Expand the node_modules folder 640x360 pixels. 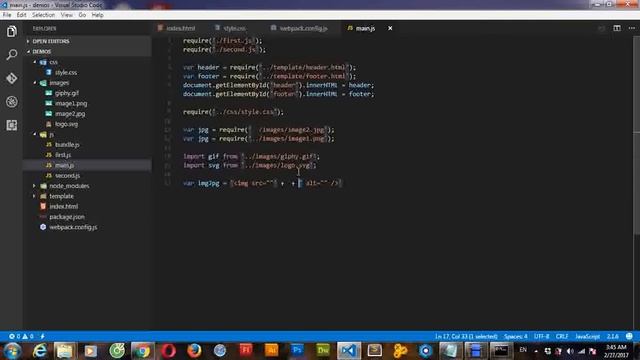click(69, 186)
